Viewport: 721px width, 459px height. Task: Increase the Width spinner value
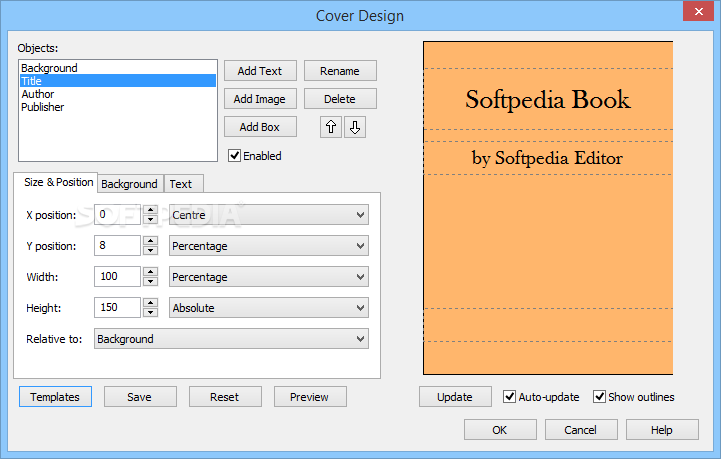point(150,271)
